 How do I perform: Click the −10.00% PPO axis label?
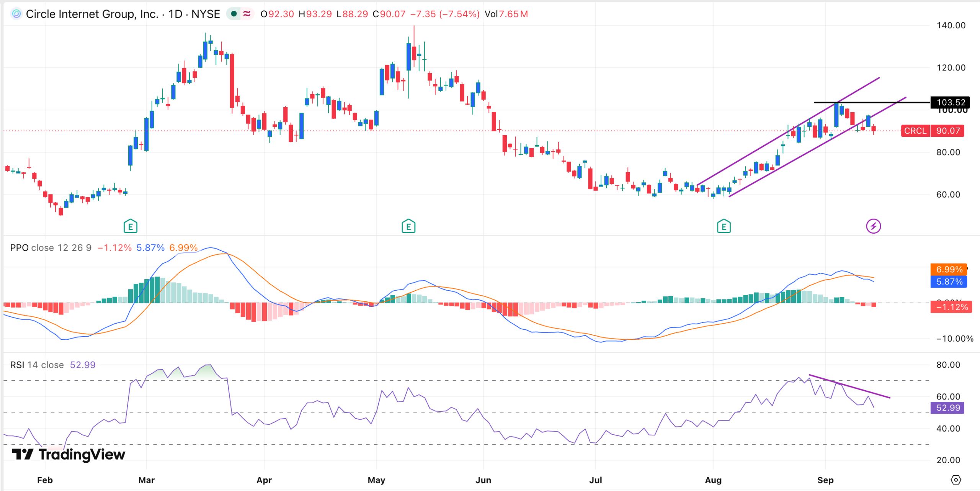955,339
